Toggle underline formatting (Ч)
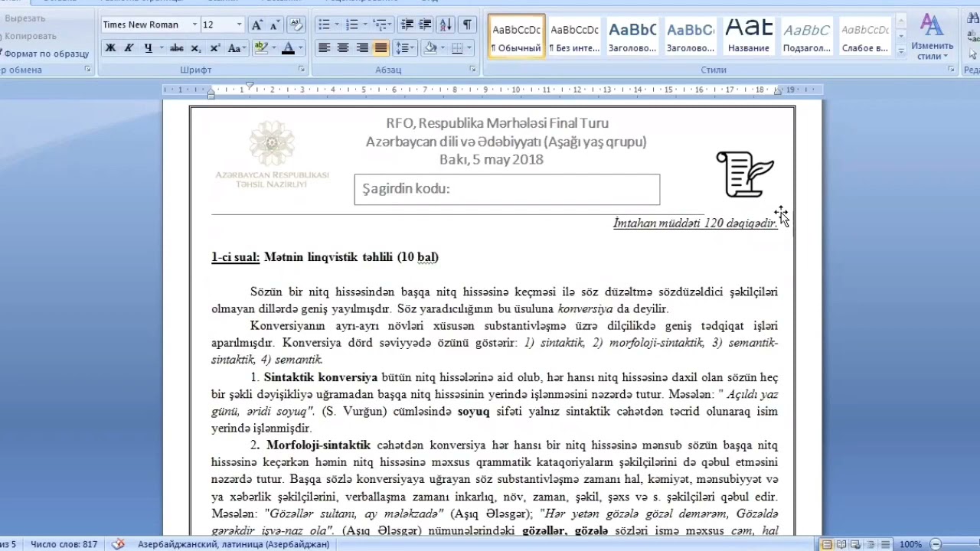Viewport: 980px width, 551px height. [x=148, y=48]
